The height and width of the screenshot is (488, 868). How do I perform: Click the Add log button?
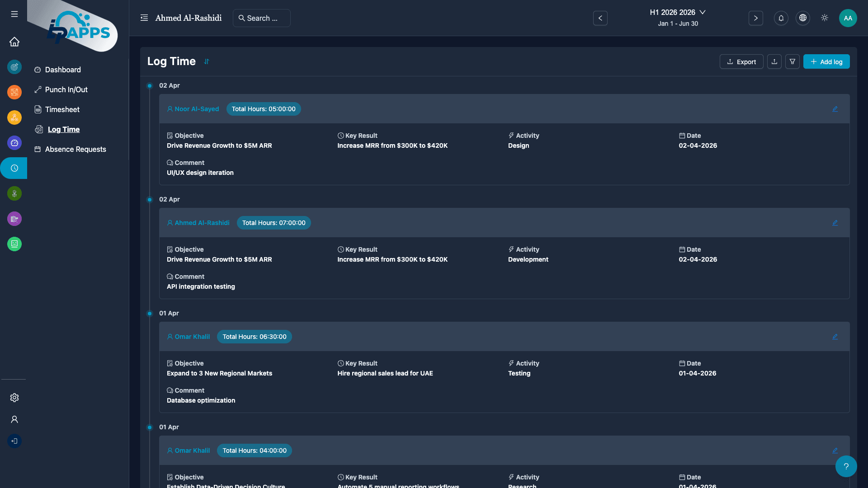826,62
